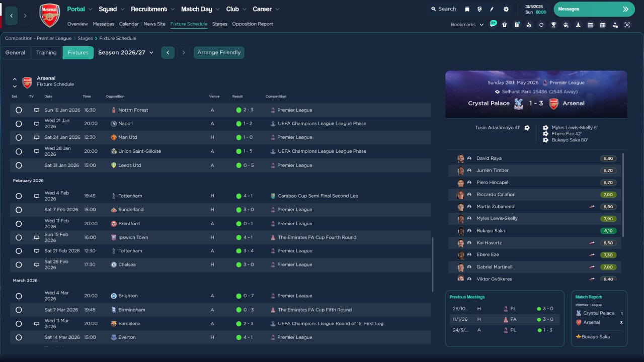Open the Recruitment dropdown menu

point(152,9)
